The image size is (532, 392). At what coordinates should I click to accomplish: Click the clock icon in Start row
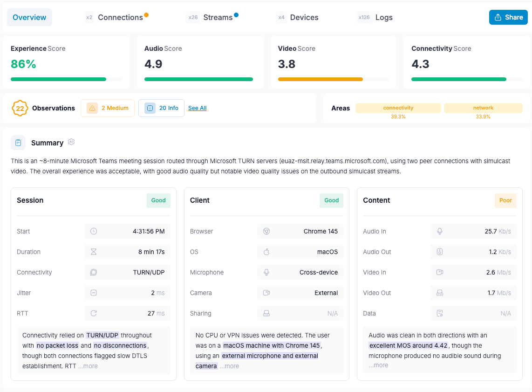tap(94, 231)
